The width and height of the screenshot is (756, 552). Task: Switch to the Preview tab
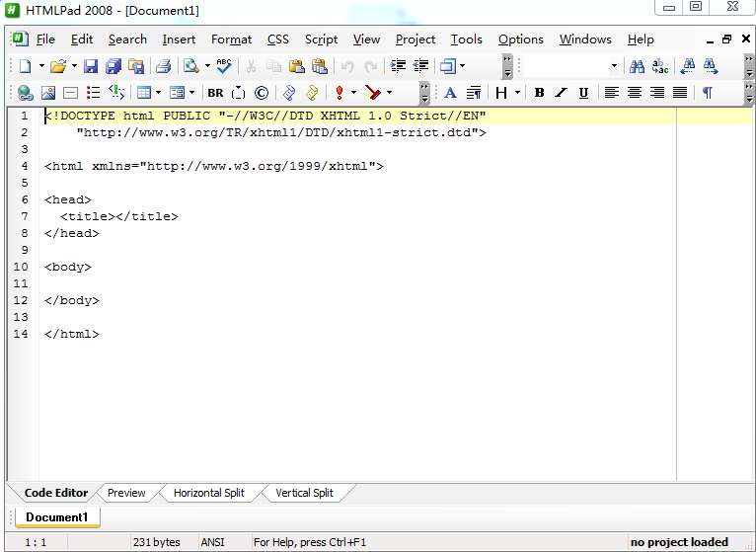click(126, 493)
